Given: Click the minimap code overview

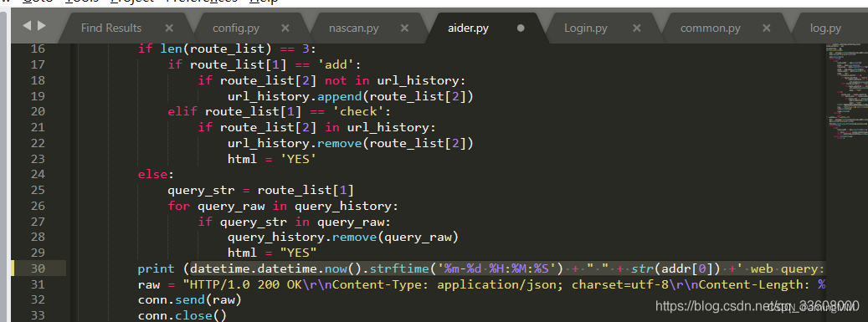Looking at the screenshot, I should [846, 91].
